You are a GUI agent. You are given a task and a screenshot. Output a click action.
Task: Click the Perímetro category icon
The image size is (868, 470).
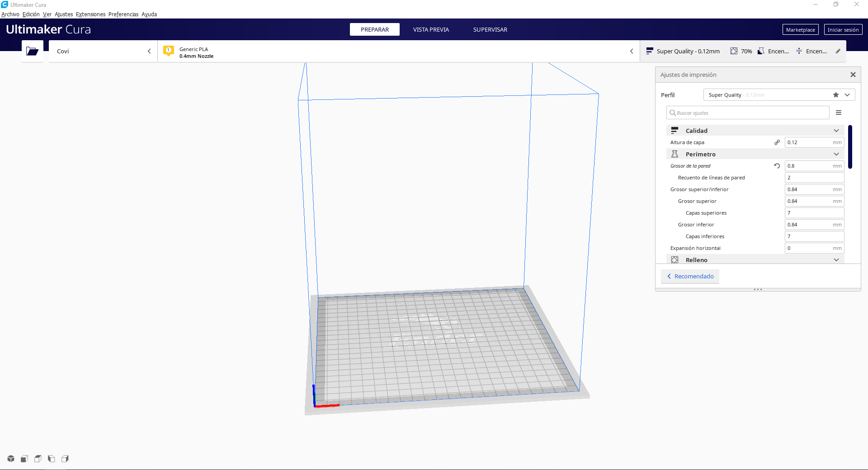pos(675,154)
